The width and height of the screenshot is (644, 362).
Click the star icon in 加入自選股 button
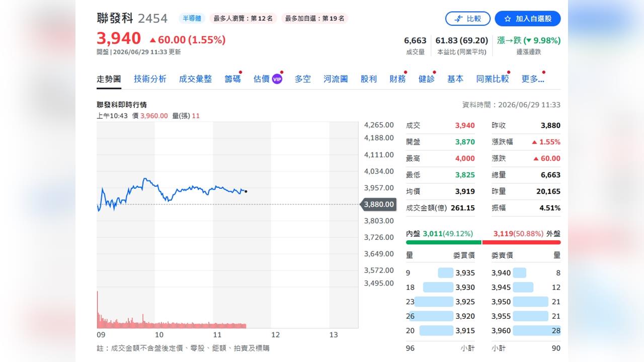(508, 19)
